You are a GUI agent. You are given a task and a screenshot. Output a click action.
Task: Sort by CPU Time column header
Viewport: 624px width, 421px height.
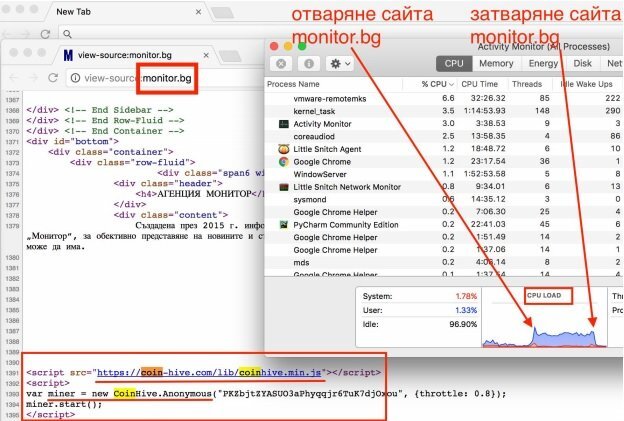(480, 84)
